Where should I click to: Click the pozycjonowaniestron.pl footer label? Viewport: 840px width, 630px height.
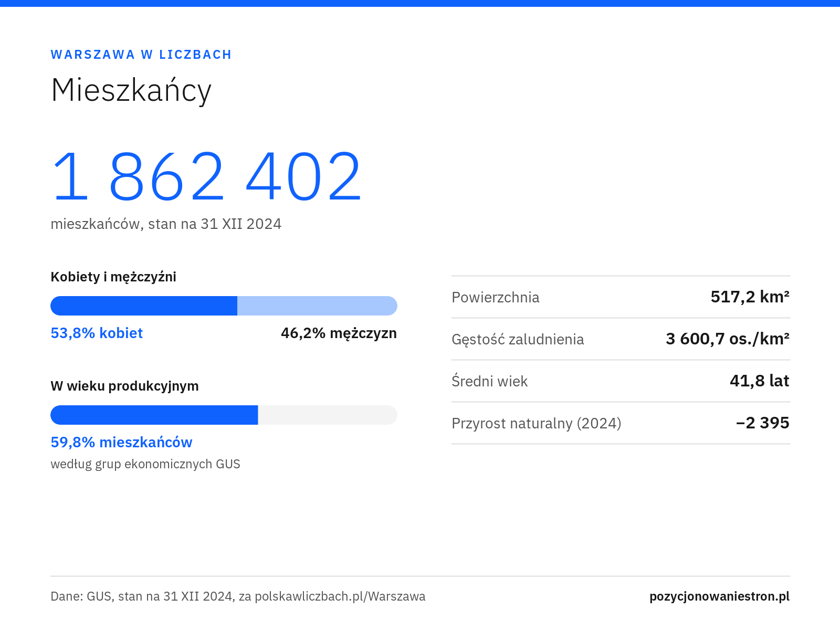point(720,596)
